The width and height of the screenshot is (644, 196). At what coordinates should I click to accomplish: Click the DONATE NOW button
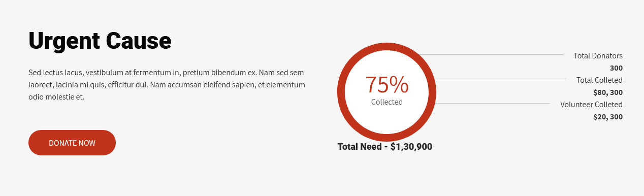tap(72, 143)
